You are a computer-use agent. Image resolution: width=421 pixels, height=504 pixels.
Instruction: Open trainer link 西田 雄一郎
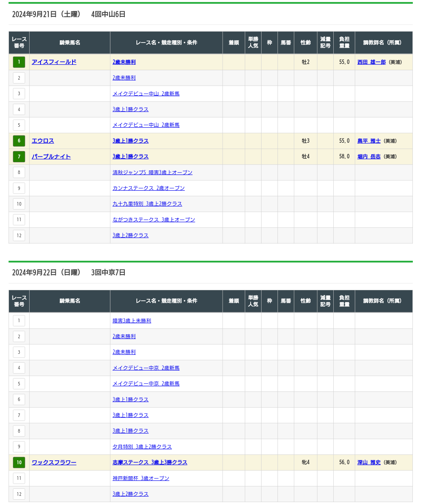(x=371, y=62)
